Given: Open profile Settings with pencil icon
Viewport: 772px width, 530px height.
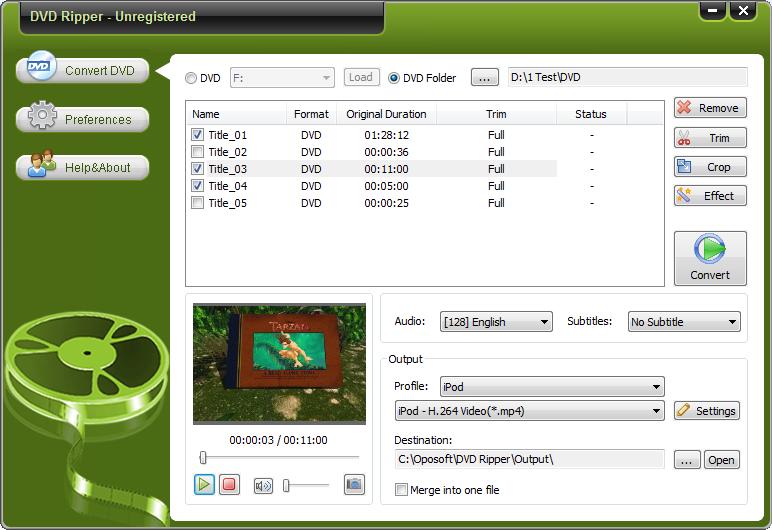Looking at the screenshot, I should (x=707, y=411).
